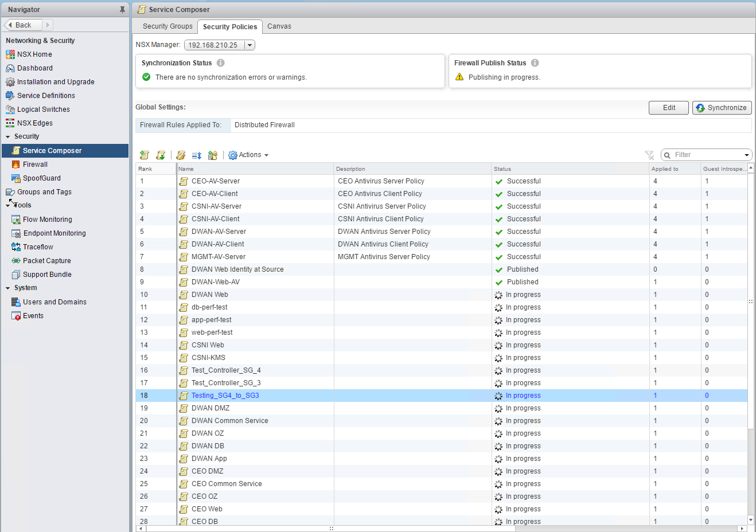The height and width of the screenshot is (532, 756).
Task: Click the Edit Security Policy pencil icon
Action: pos(181,155)
